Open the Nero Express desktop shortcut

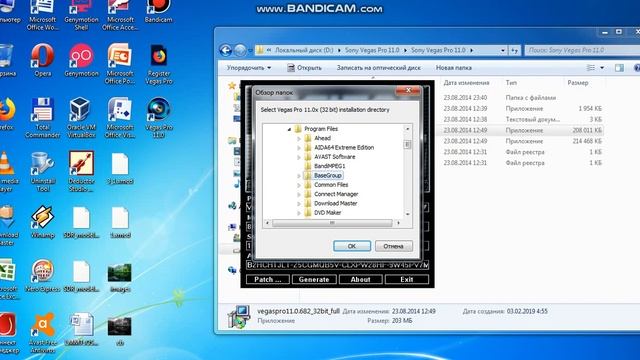coord(42,276)
